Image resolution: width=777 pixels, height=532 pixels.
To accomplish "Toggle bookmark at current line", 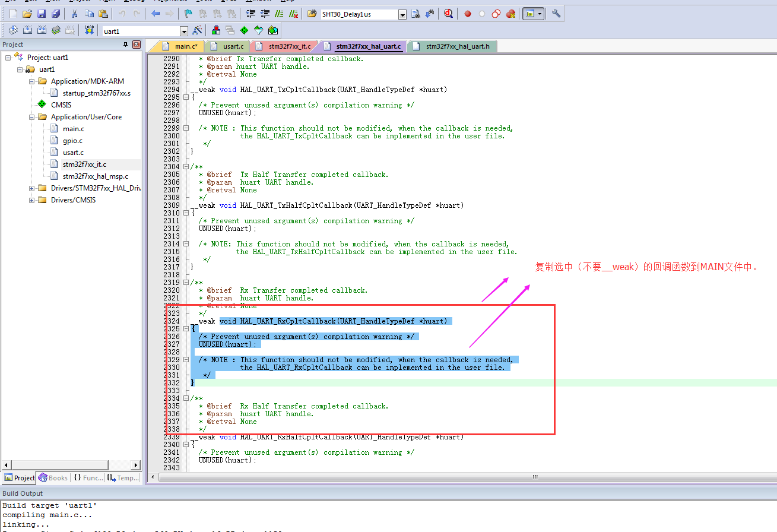I will pos(188,13).
